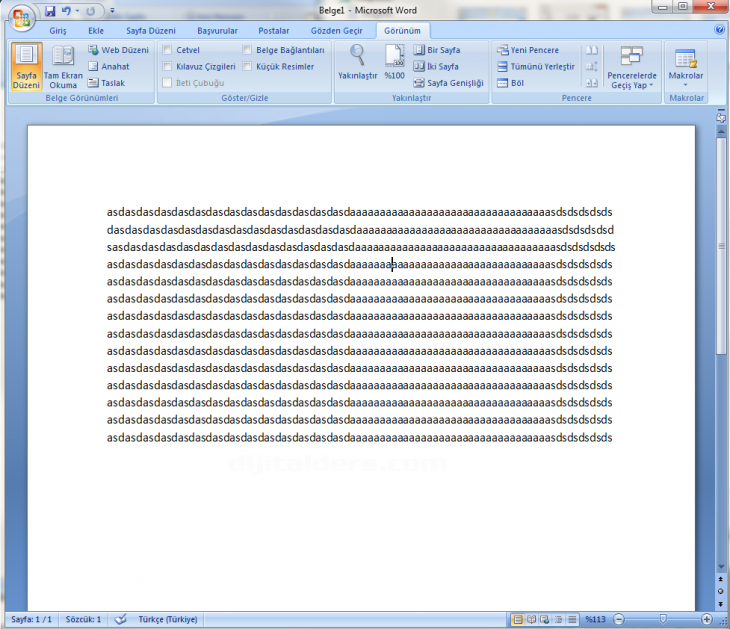This screenshot has height=629, width=730.
Task: Open the Ekle ribbon tab
Action: click(96, 31)
